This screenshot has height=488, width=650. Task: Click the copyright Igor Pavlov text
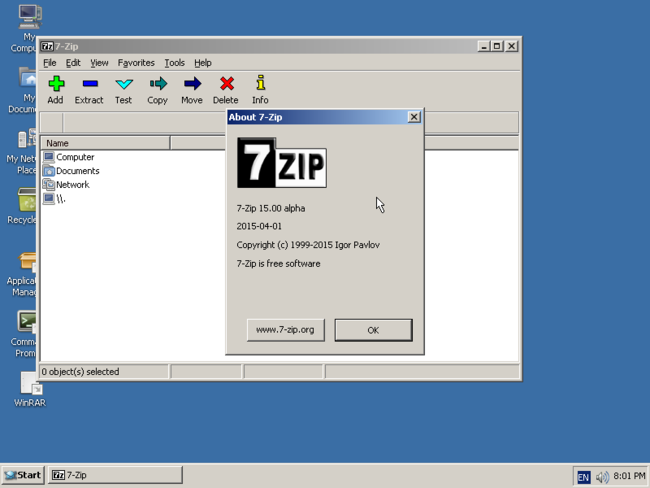(308, 245)
